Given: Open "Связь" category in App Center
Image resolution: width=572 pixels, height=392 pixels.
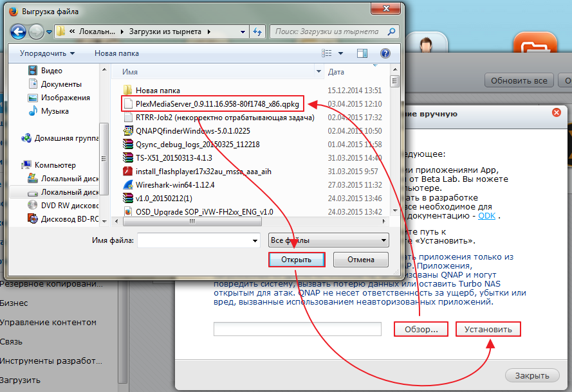Looking at the screenshot, I should coord(12,342).
